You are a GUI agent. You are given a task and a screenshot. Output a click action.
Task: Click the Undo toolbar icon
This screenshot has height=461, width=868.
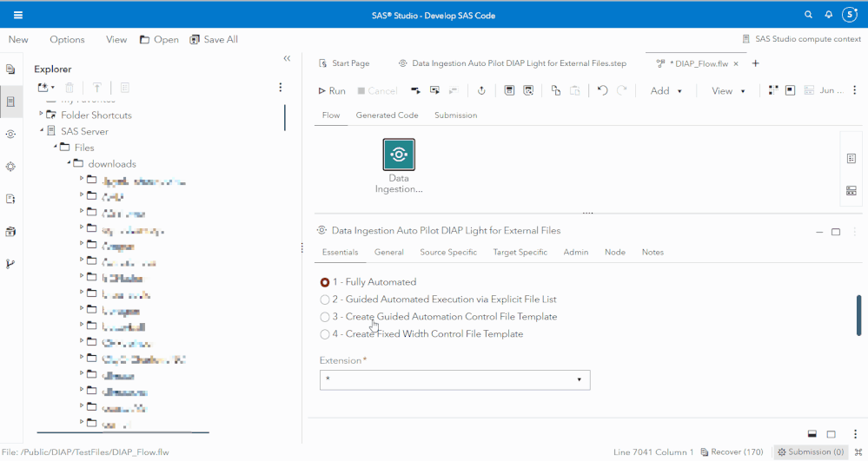click(602, 91)
